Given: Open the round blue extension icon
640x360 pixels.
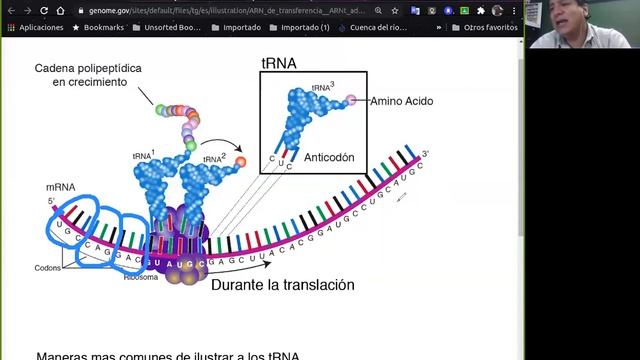Looking at the screenshot, I should point(448,11).
